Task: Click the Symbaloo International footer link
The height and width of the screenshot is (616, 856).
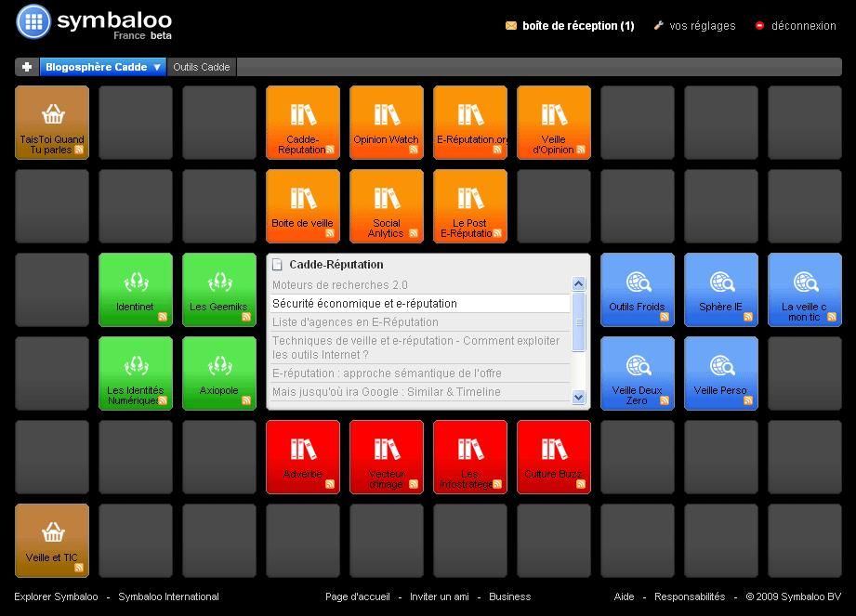Action: (168, 596)
